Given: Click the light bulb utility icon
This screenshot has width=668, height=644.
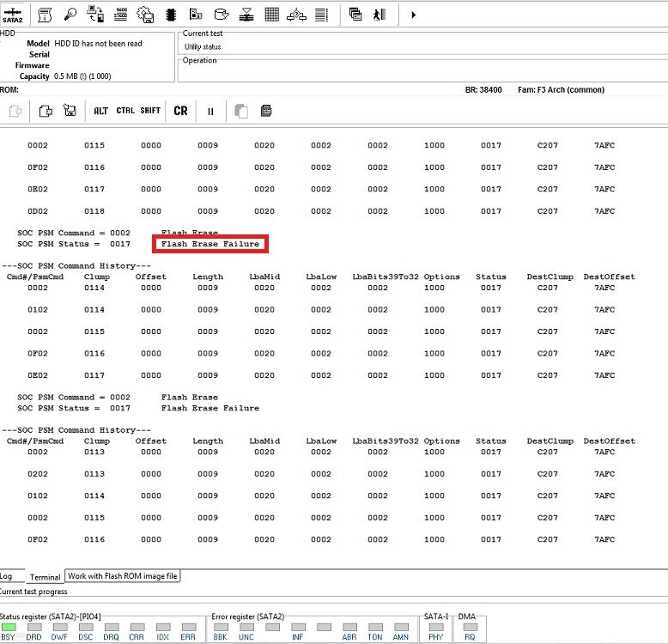Looking at the screenshot, I should tap(70, 15).
